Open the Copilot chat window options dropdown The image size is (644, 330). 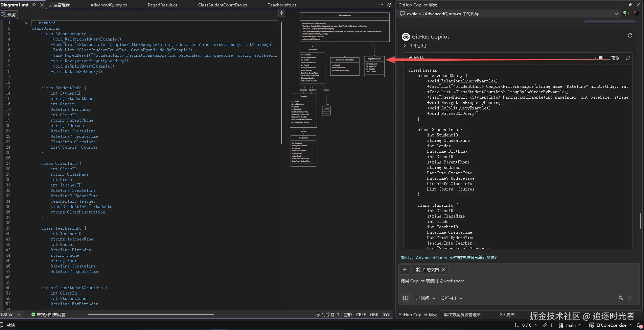[x=622, y=5]
